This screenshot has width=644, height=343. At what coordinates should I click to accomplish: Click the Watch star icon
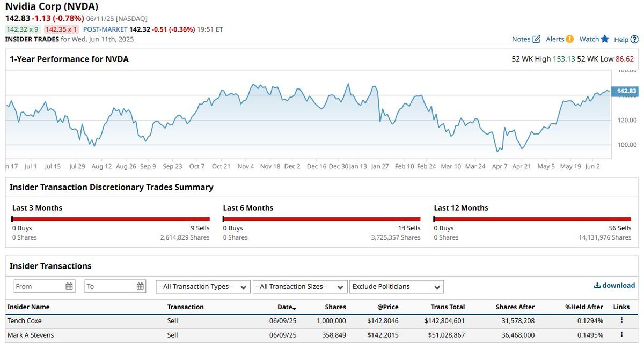(605, 39)
